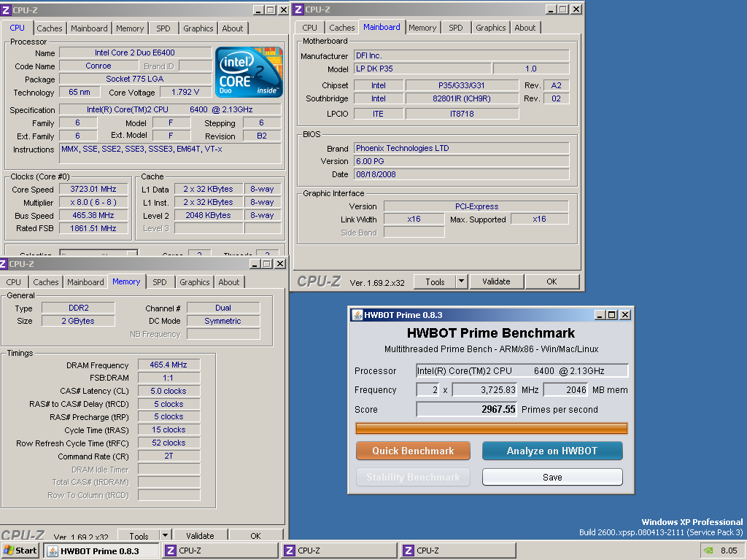The width and height of the screenshot is (747, 560).
Task: Activate the first CPU-Z taskbar button
Action: (x=220, y=551)
